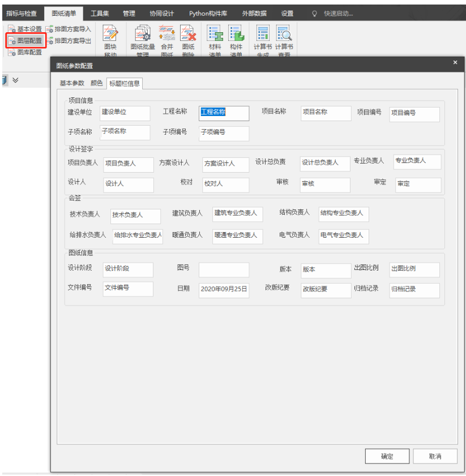Viewport: 466px width, 476px height.
Task: Expand the double-chevron on left panel
Action: click(15, 80)
